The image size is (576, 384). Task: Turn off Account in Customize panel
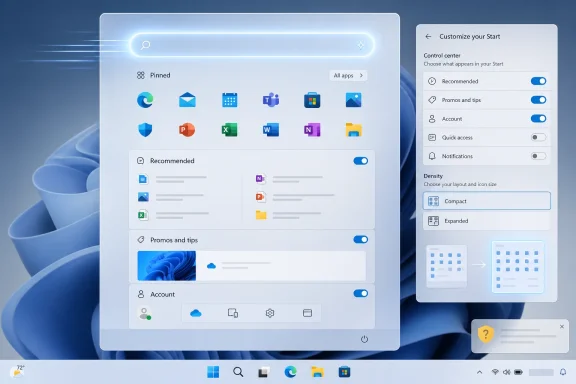(538, 119)
